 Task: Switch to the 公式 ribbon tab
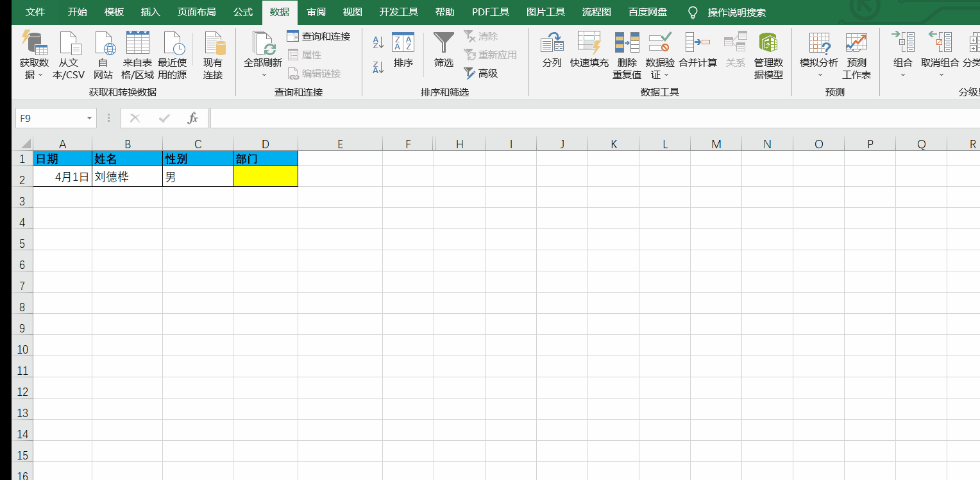click(243, 12)
